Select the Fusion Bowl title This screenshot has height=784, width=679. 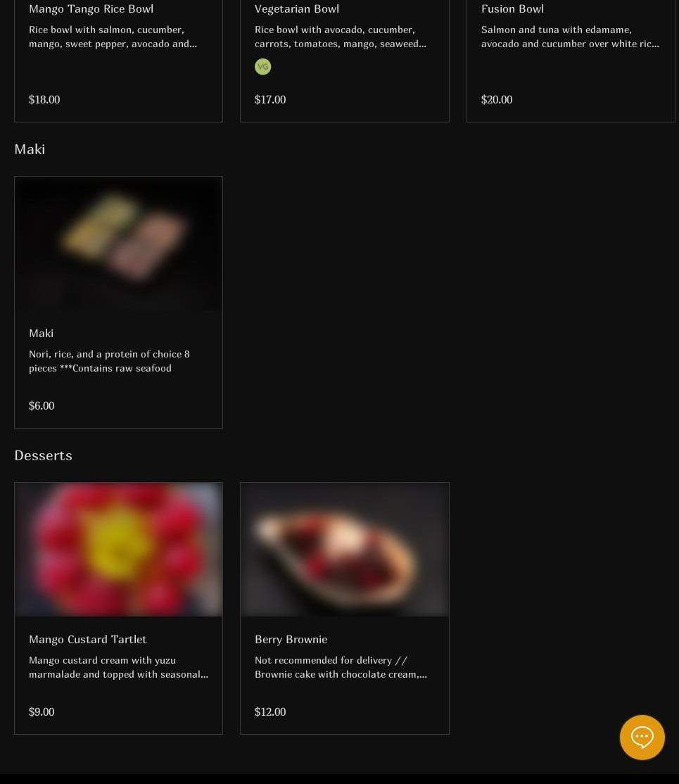(512, 8)
